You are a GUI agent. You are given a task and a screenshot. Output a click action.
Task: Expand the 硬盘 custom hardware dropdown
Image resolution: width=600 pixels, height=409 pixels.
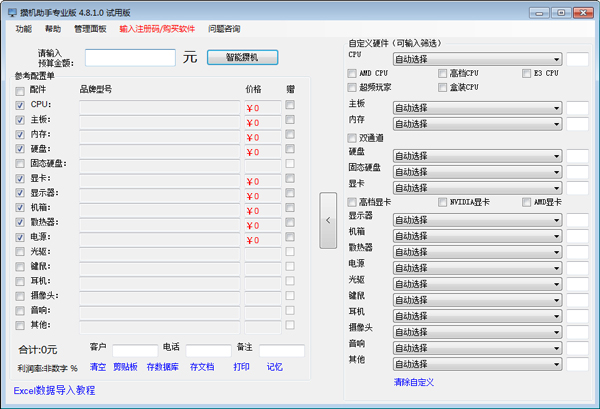pyautogui.click(x=478, y=156)
